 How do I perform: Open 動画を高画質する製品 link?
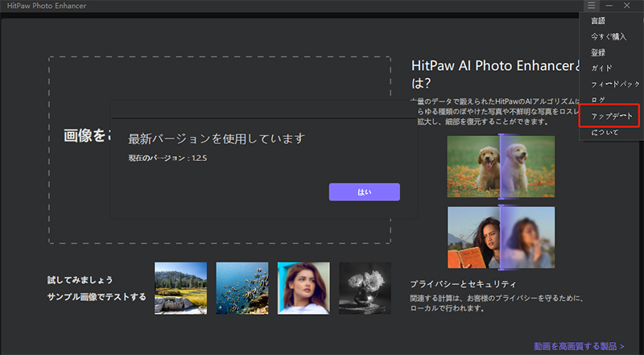[x=579, y=346]
